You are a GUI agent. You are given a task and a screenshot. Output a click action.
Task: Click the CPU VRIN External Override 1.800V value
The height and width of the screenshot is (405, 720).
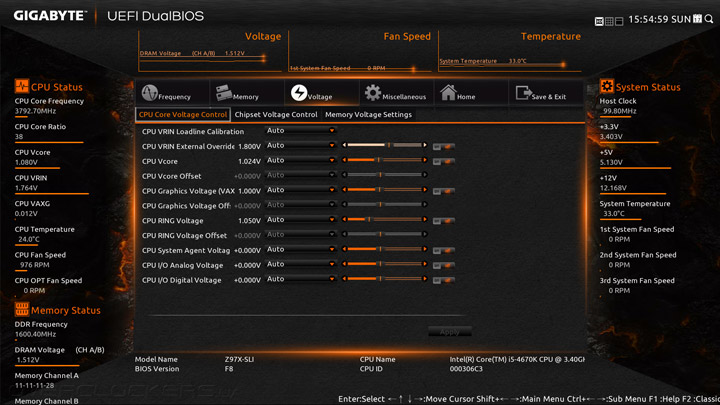(x=249, y=146)
